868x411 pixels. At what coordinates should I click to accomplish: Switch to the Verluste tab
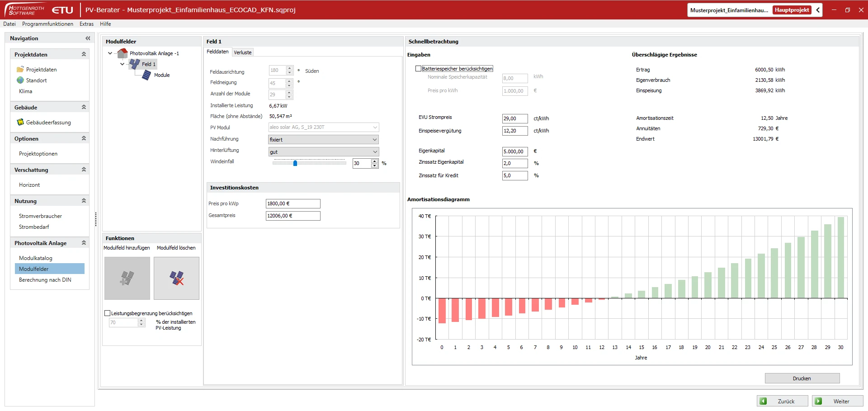(x=243, y=52)
